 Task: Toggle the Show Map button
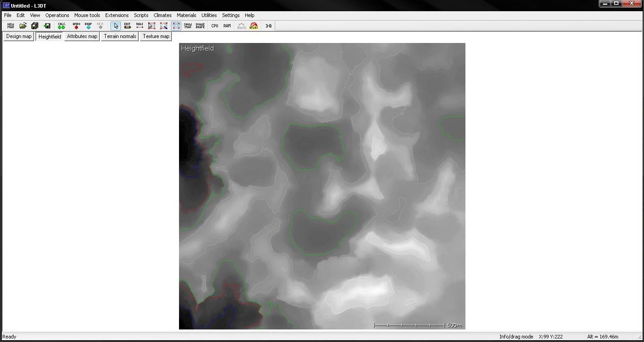tap(188, 26)
